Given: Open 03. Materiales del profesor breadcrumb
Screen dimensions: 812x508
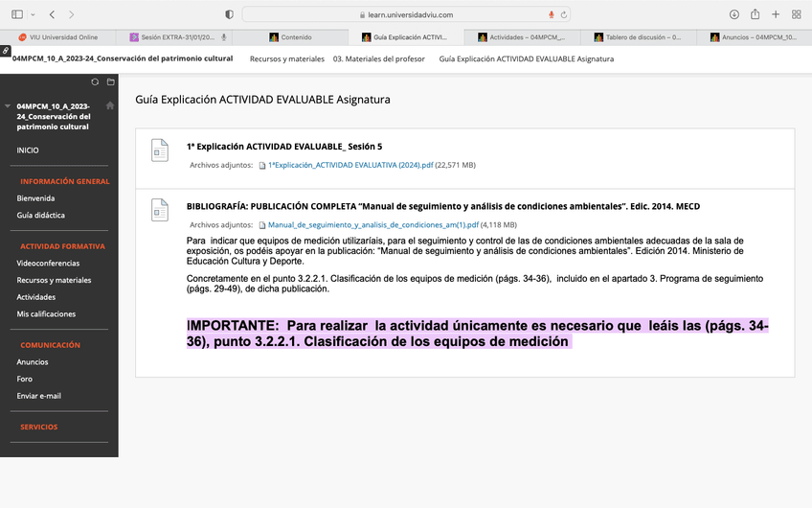Looking at the screenshot, I should click(x=378, y=59).
